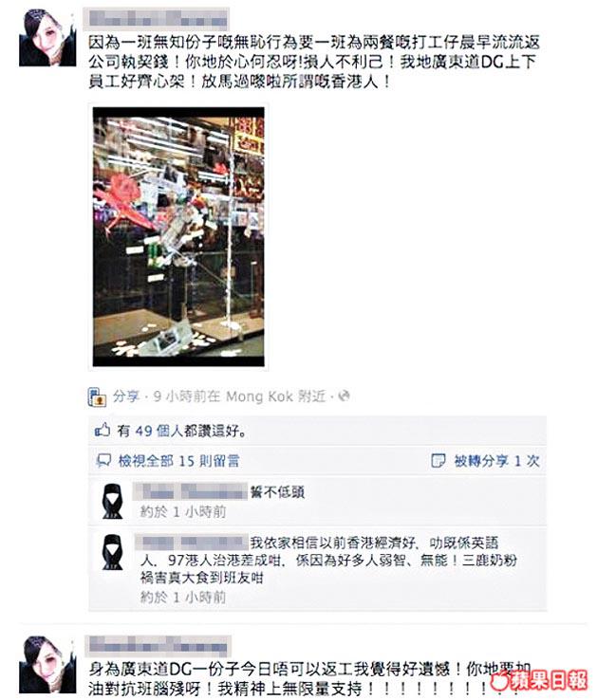
Task: Open the poster's profile picture on the first post
Action: pyautogui.click(x=47, y=38)
